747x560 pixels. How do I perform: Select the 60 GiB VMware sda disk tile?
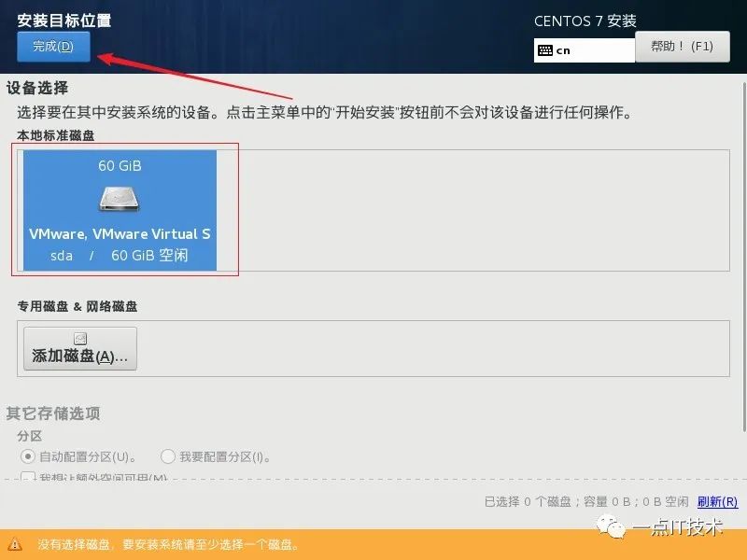(x=120, y=210)
